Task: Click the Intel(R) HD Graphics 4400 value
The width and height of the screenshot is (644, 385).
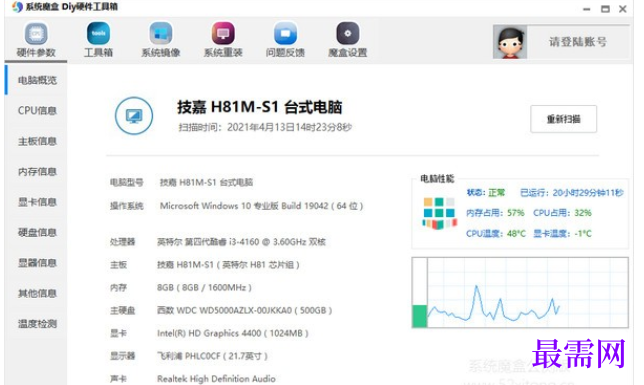Action: [x=232, y=333]
